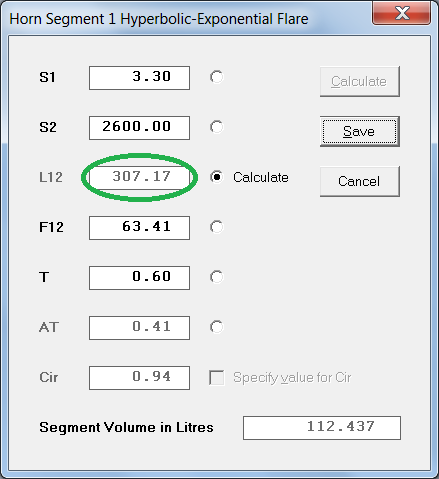Click the L12 label
The width and height of the screenshot is (439, 479).
click(51, 177)
